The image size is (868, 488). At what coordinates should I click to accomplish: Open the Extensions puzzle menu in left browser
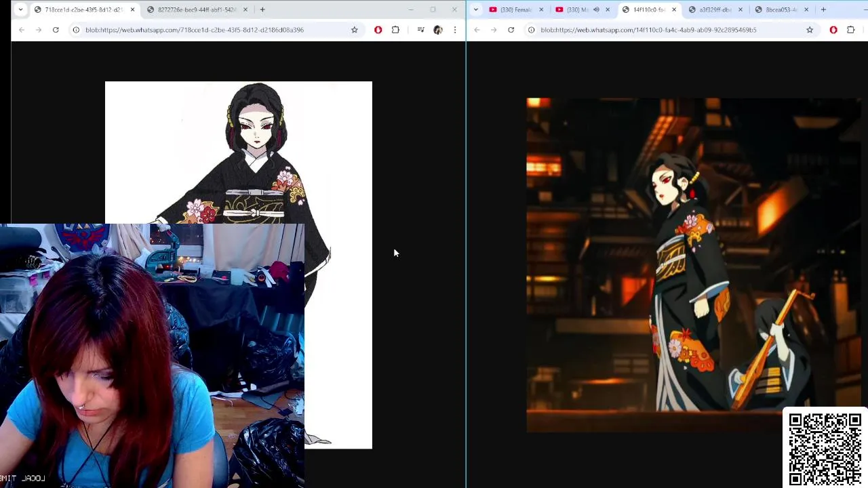395,30
